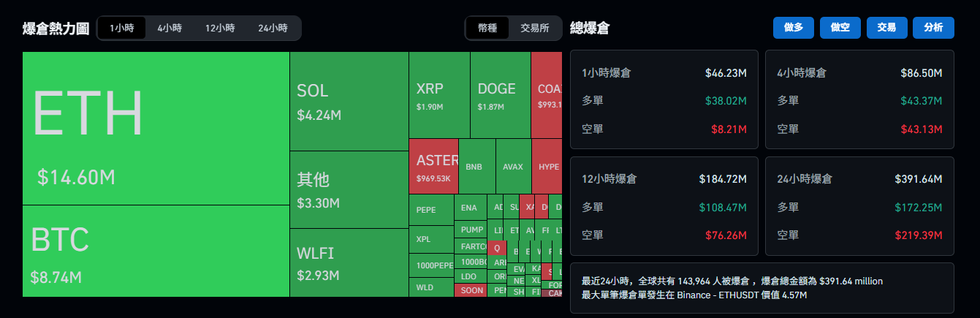Screen dimensions: 980x318
Task: Switch heatmap to the 1小時 tab
Action: [x=121, y=29]
